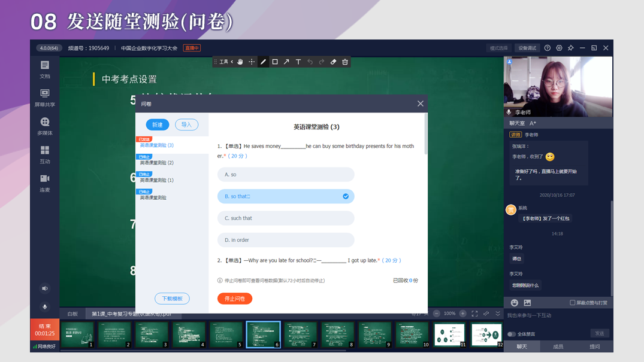Image resolution: width=644 pixels, height=362 pixels.
Task: Click the 停止问卷 stop questionnaire button
Action: tap(235, 299)
